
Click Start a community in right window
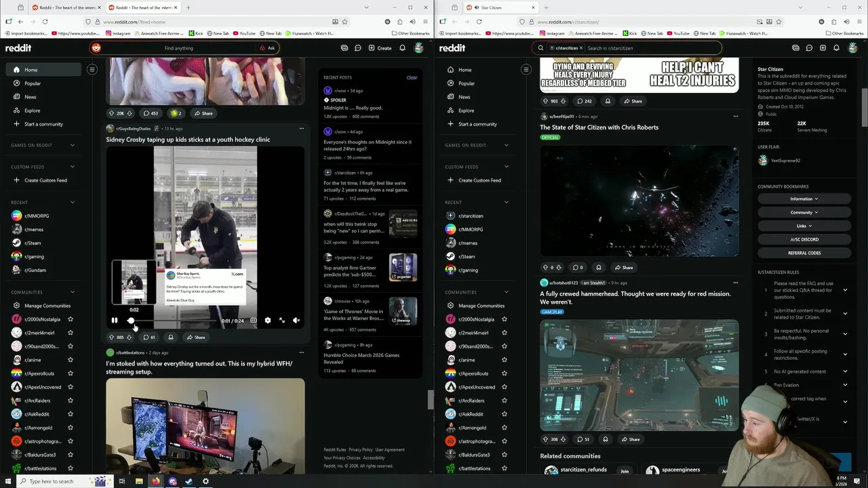point(477,124)
